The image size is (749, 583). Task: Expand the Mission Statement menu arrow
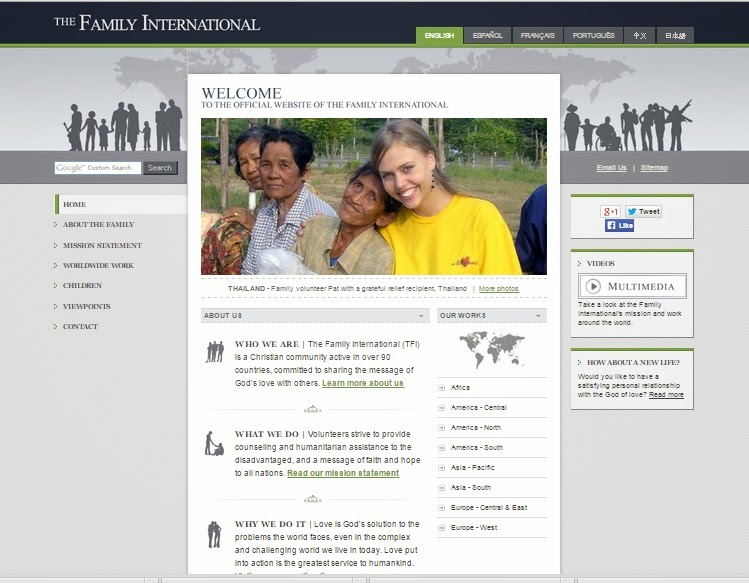[x=55, y=246]
